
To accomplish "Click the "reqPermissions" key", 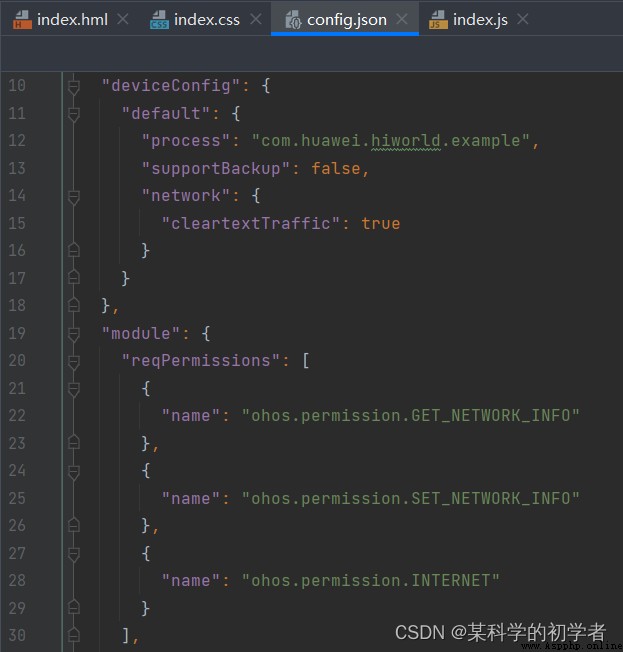I will coord(200,361).
